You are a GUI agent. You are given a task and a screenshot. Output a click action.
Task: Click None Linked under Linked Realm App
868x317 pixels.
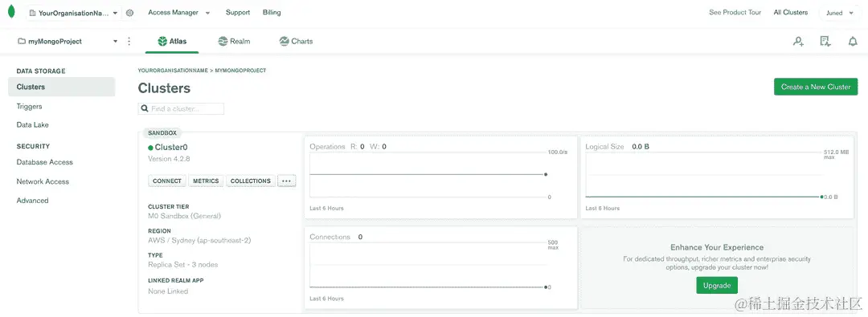point(168,291)
